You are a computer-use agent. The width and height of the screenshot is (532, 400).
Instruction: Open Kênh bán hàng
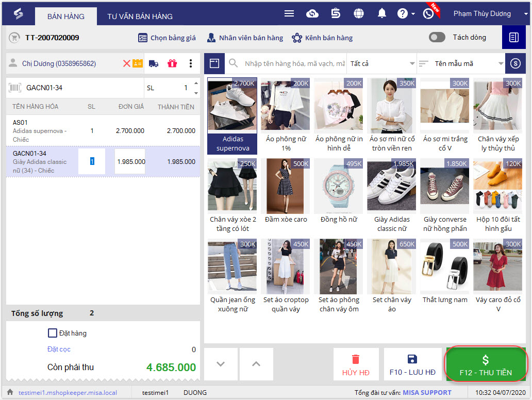point(322,38)
